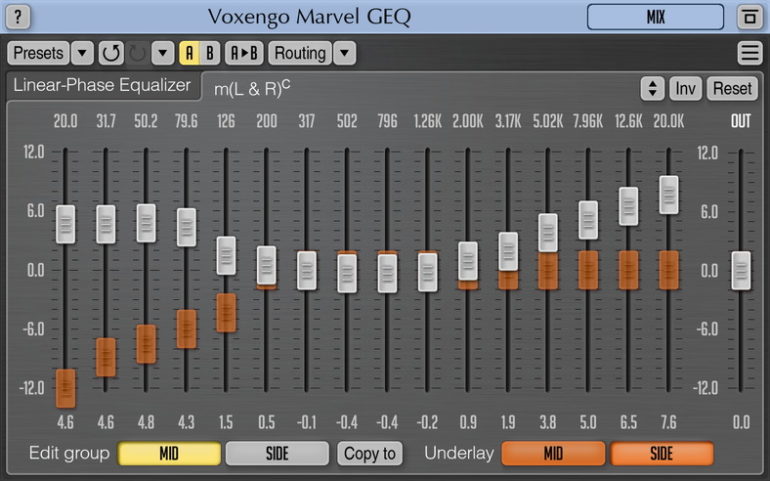Screen dimensions: 770x481
Task: Click the MIX instance name field
Action: (655, 17)
